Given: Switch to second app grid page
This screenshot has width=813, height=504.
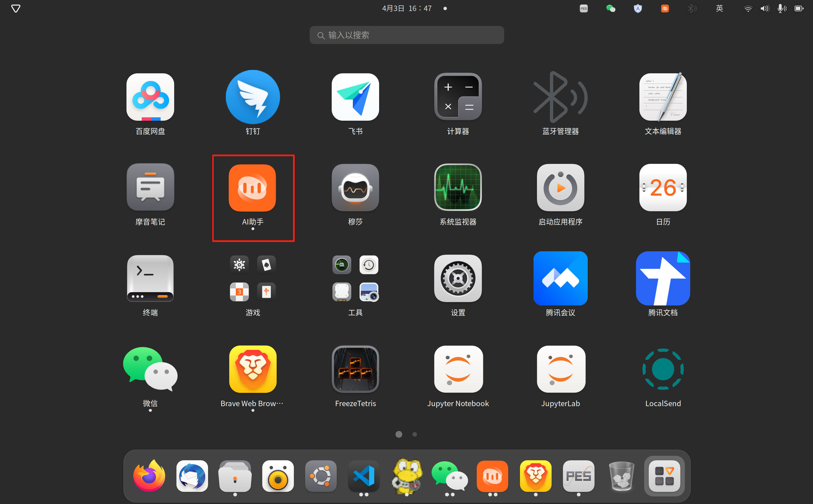Looking at the screenshot, I should click(x=414, y=434).
